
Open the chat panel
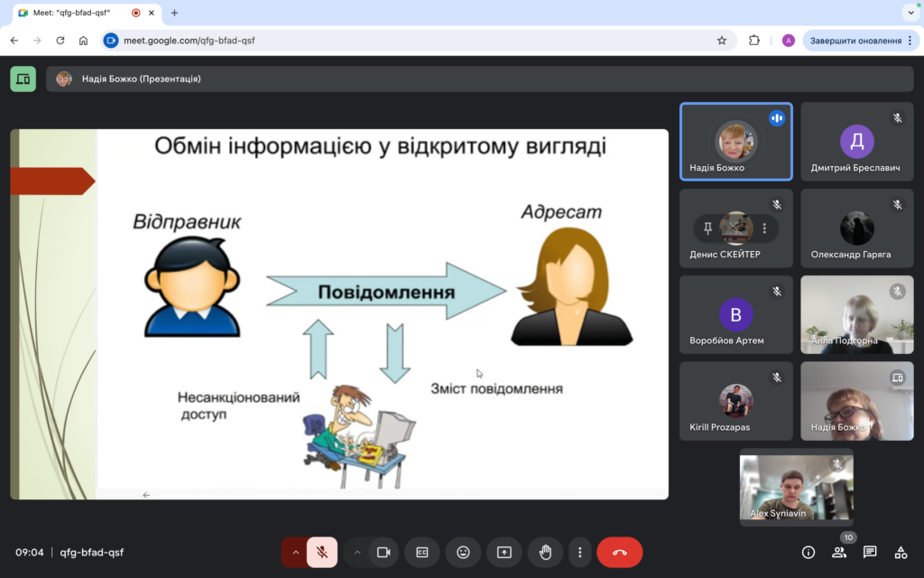point(870,553)
